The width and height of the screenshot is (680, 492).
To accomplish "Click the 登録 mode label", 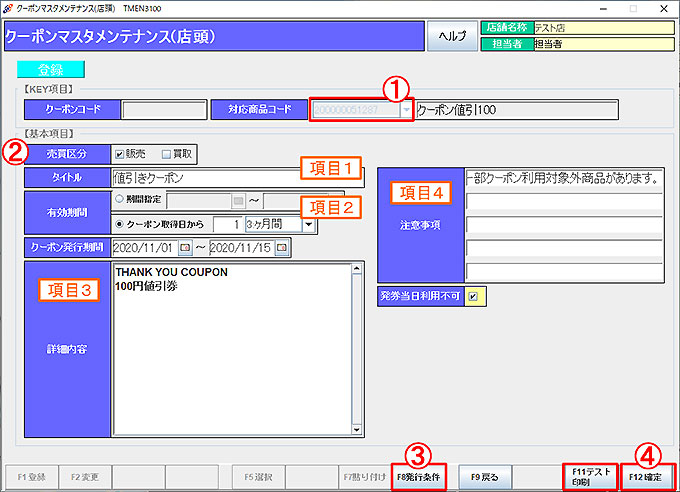I will [x=51, y=69].
